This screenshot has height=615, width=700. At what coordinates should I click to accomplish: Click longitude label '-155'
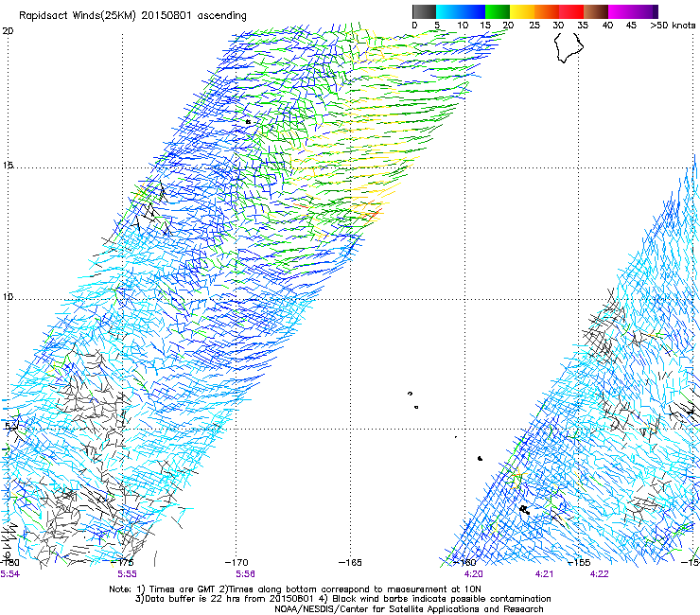click(579, 562)
